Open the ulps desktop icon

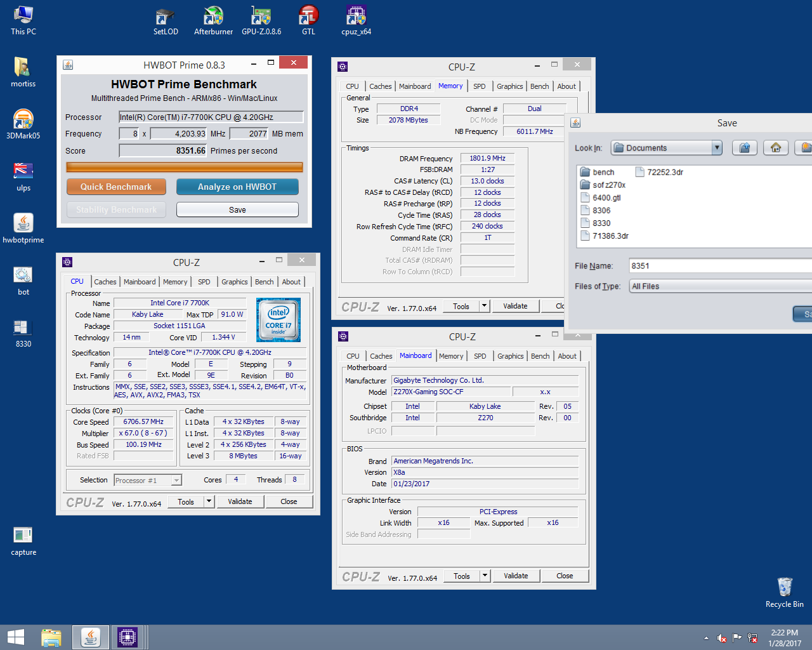pyautogui.click(x=23, y=176)
